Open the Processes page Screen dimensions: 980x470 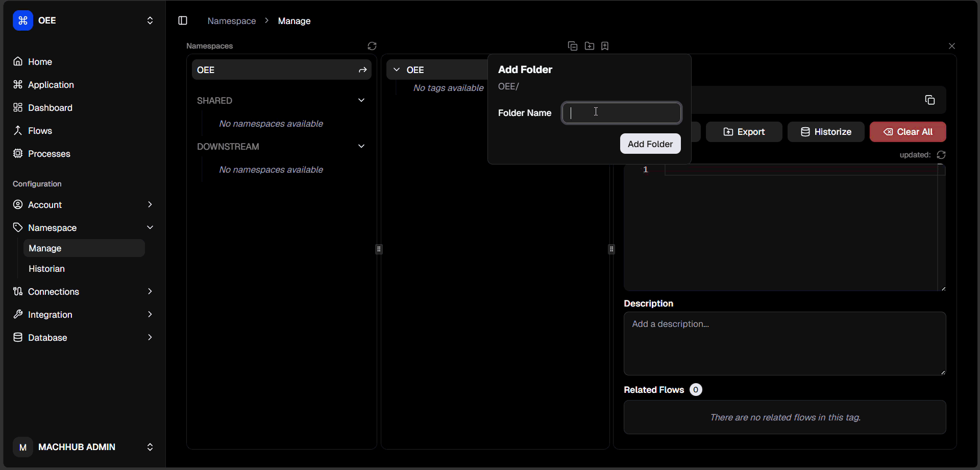pos(84,154)
